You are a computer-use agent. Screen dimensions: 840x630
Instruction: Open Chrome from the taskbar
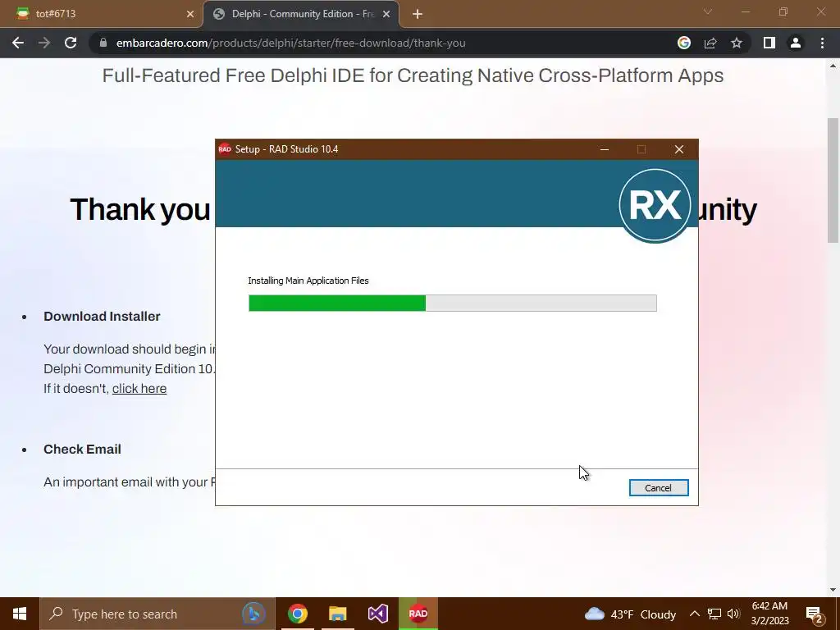pyautogui.click(x=298, y=614)
